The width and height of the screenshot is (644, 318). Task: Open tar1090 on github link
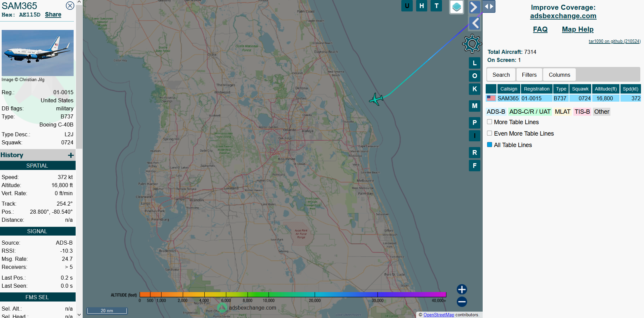click(614, 41)
